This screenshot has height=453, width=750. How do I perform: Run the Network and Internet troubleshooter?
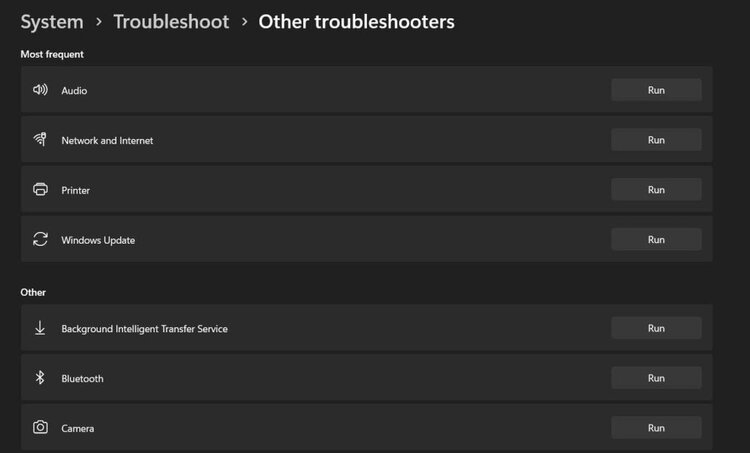click(656, 140)
